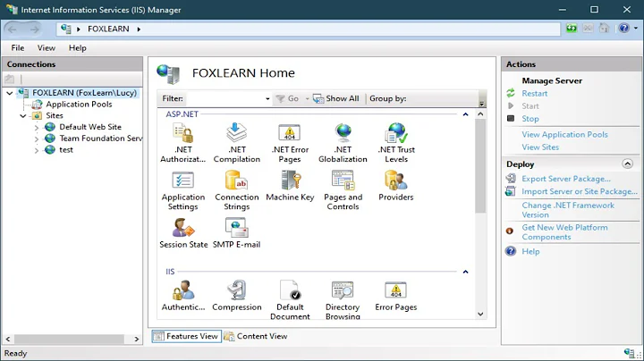The width and height of the screenshot is (644, 361).
Task: Collapse the Sites tree node
Action: point(23,115)
